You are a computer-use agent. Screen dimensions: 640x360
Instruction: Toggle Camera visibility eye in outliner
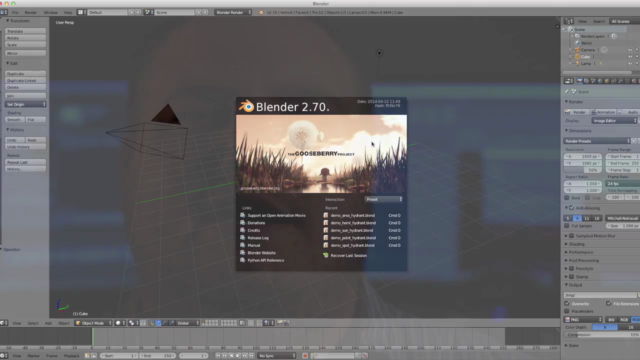(630, 50)
